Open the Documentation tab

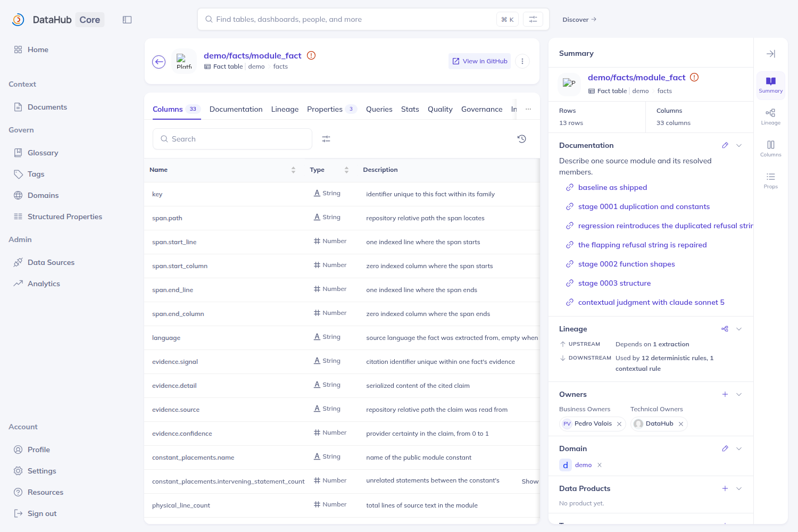[236, 109]
